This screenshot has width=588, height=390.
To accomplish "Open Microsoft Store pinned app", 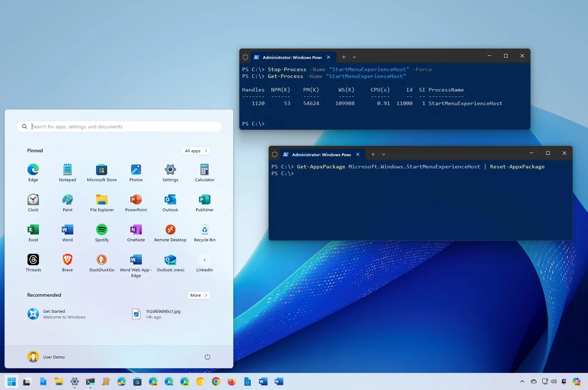I will pos(102,173).
